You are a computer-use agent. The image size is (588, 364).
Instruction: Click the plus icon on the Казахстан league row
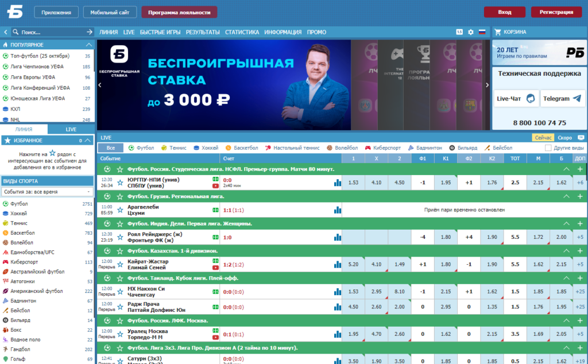580,251
